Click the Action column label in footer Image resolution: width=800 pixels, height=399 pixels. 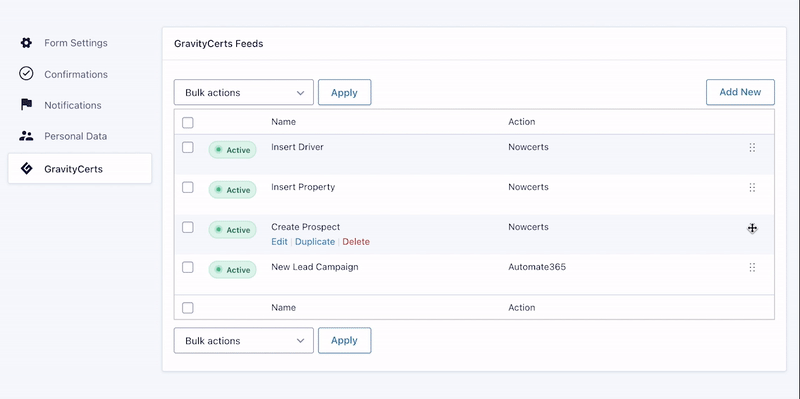pyautogui.click(x=521, y=308)
